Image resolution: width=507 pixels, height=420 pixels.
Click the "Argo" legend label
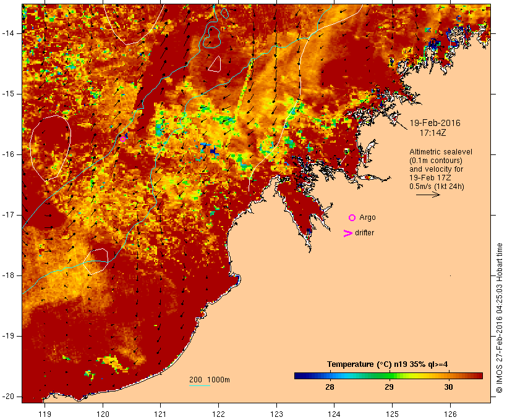click(368, 218)
